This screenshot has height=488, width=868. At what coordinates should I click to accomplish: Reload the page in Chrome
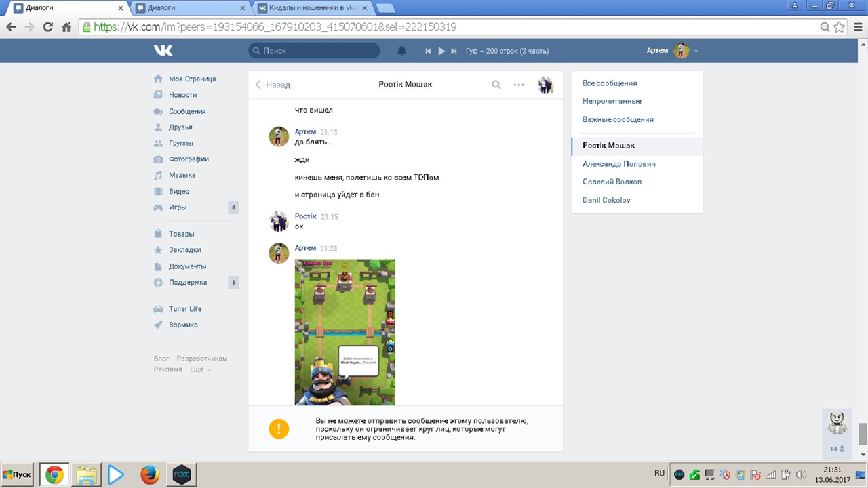[47, 27]
